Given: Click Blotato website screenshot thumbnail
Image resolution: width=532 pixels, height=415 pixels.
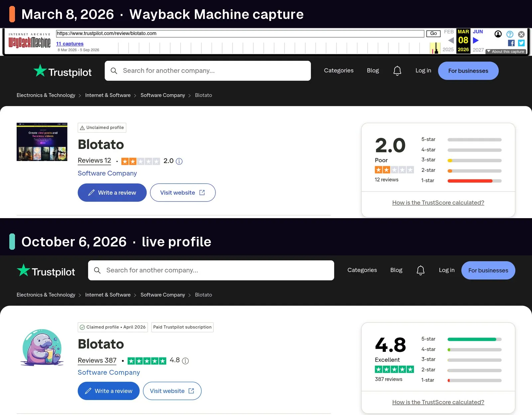Looking at the screenshot, I should point(42,142).
